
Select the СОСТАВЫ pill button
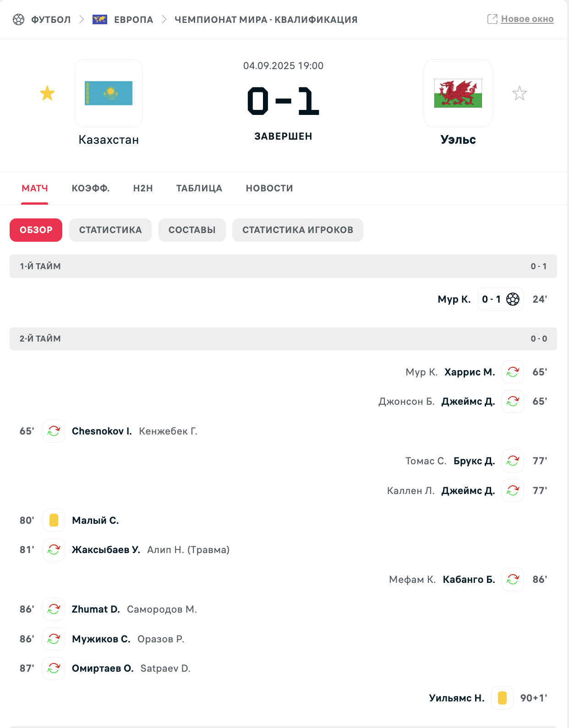point(192,230)
